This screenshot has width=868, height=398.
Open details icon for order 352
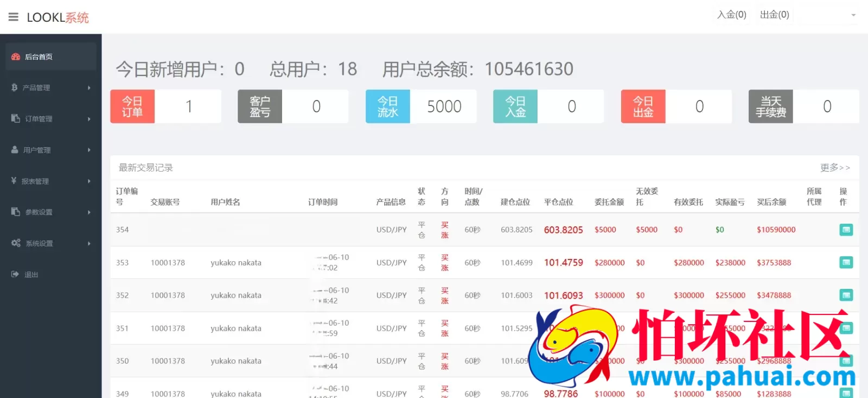click(x=846, y=295)
